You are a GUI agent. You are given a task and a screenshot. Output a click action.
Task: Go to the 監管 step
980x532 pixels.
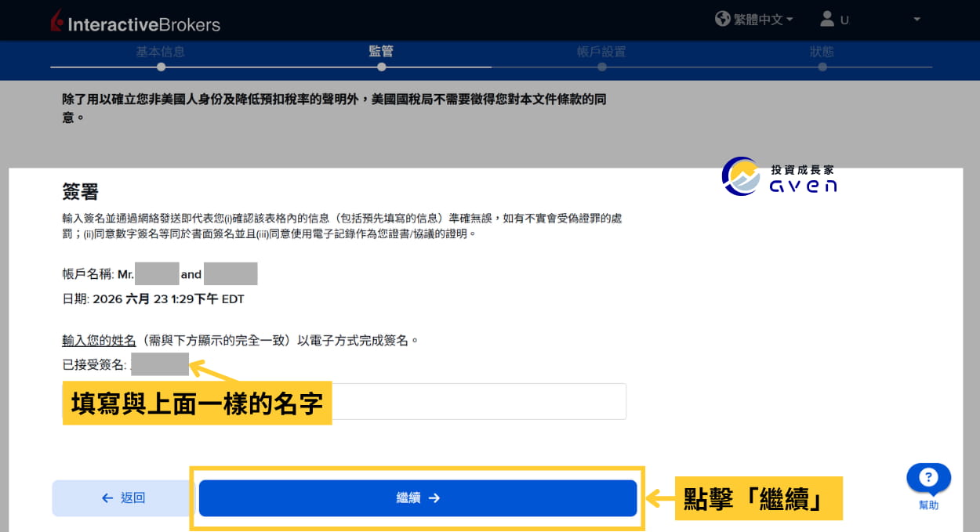(381, 52)
